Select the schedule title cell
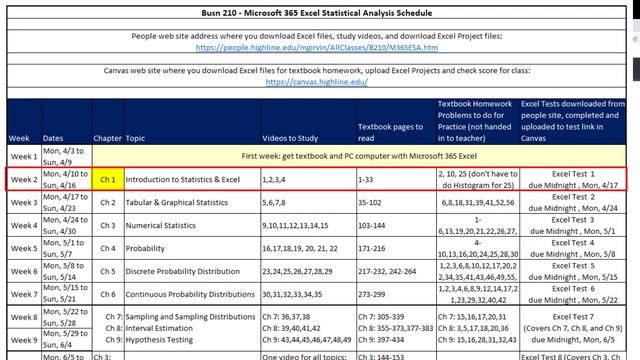This screenshot has width=640, height=360. click(316, 13)
